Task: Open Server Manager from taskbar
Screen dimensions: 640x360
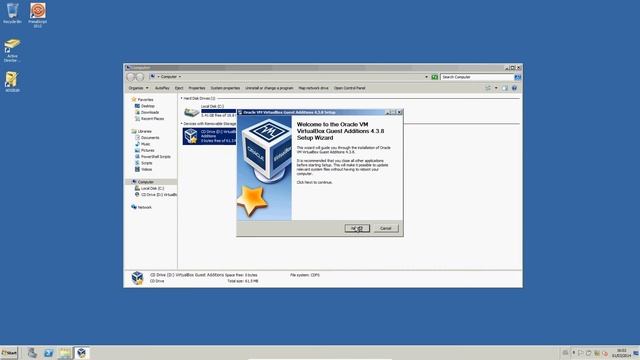Action: (32, 353)
